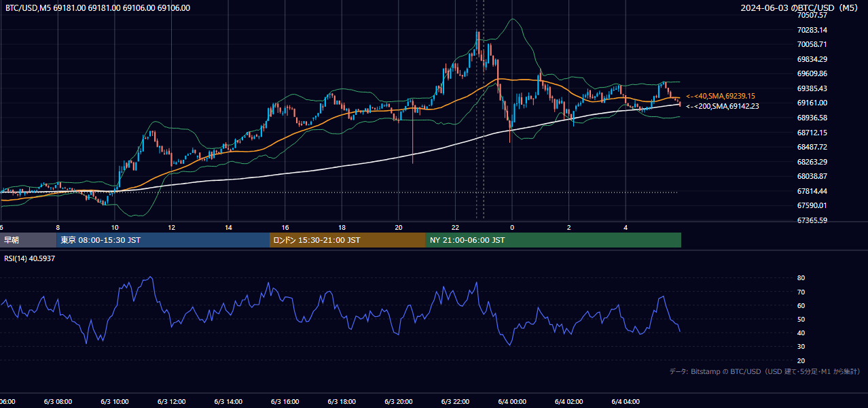Viewport: 868px width, 408px height.
Task: Click the 6/3 18:00 bottom time label
Action: [342, 402]
